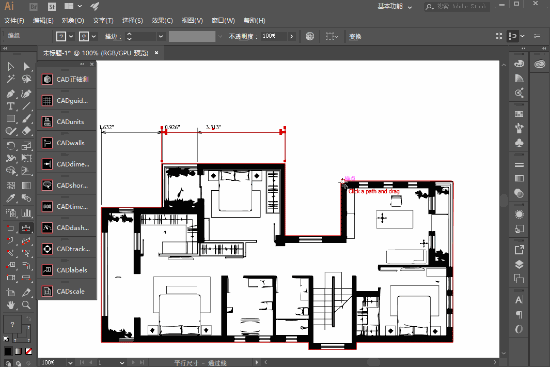Click the search Adobe Stock field
550x367 pixels.
pyautogui.click(x=456, y=6)
